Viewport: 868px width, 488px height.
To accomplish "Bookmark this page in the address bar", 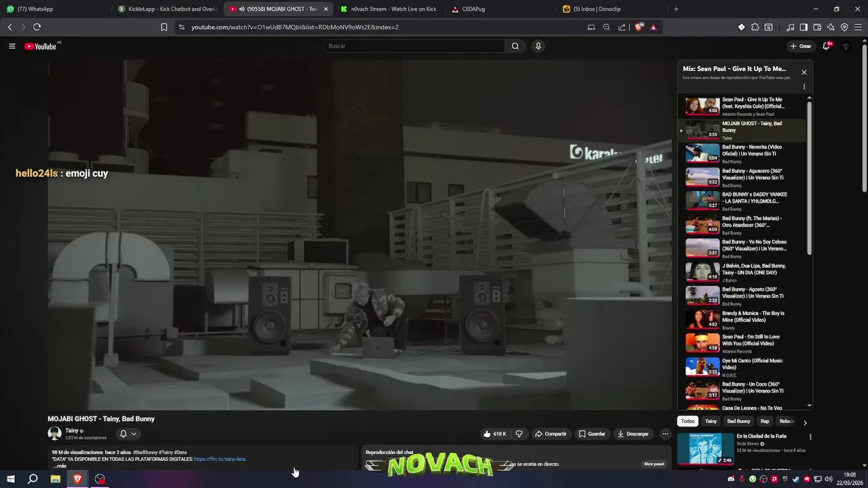I will [164, 27].
